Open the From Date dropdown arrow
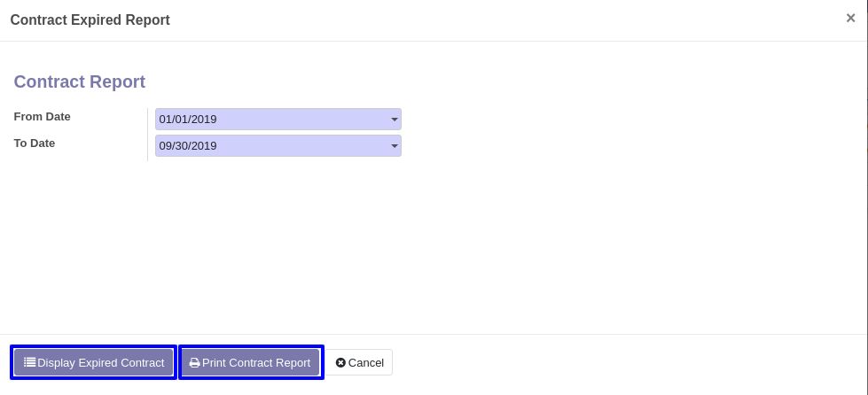868x395 pixels. 395,120
